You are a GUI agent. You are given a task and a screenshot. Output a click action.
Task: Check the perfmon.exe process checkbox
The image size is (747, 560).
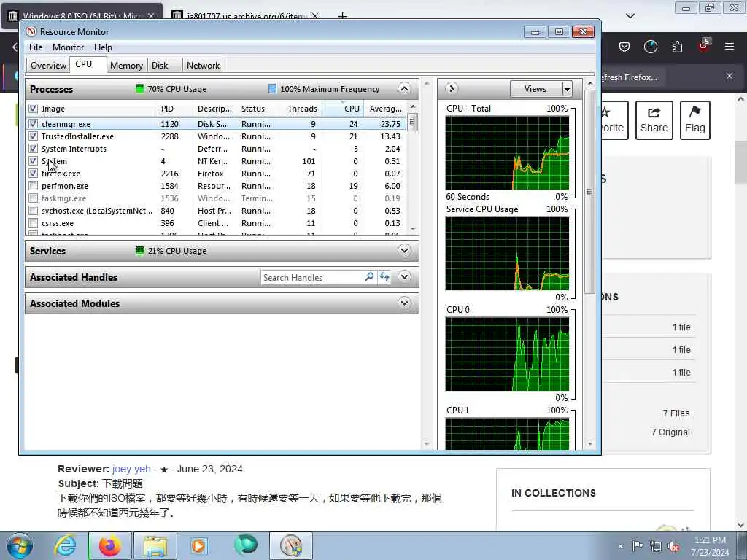click(x=33, y=186)
